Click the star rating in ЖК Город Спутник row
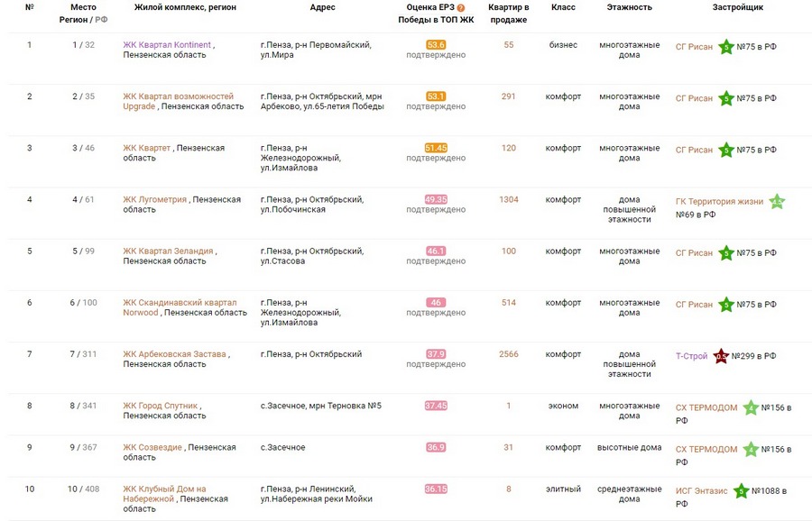 750,407
